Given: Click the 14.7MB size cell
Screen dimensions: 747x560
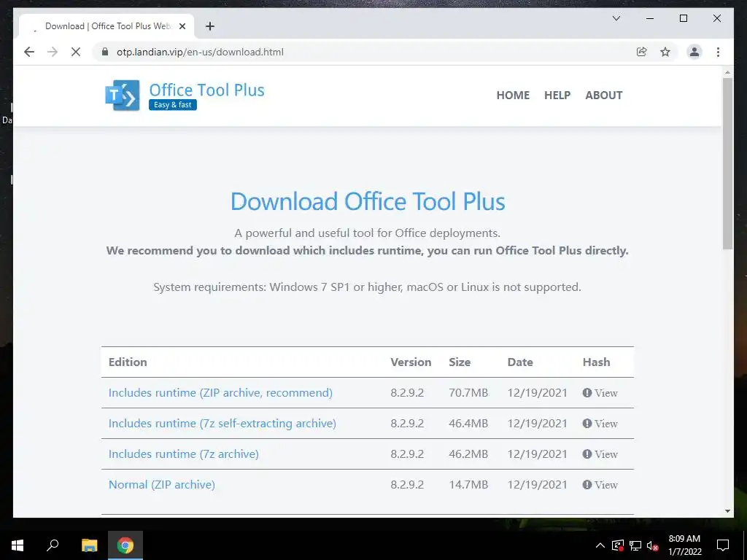Looking at the screenshot, I should [x=468, y=485].
